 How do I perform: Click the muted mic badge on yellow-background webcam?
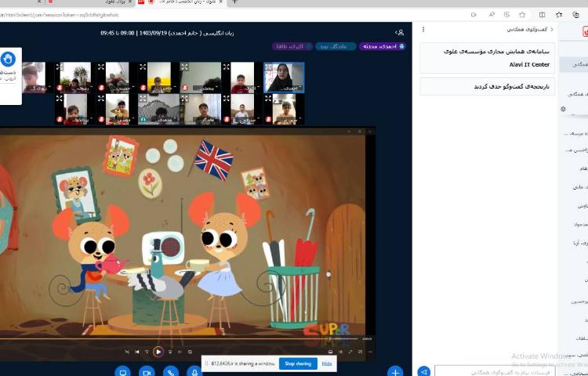point(143,88)
